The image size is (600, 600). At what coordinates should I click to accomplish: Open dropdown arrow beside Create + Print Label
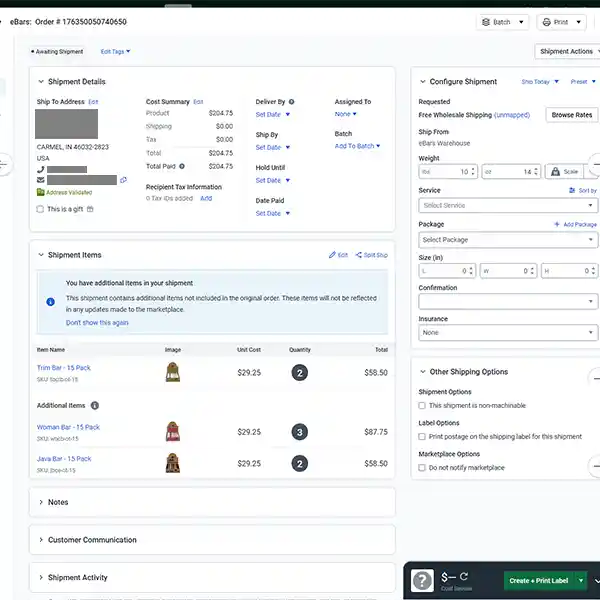pos(580,580)
